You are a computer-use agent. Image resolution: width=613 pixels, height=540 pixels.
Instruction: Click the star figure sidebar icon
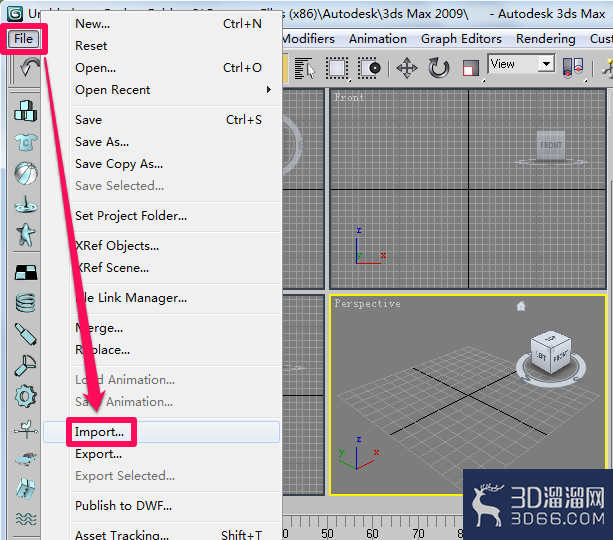point(26,235)
